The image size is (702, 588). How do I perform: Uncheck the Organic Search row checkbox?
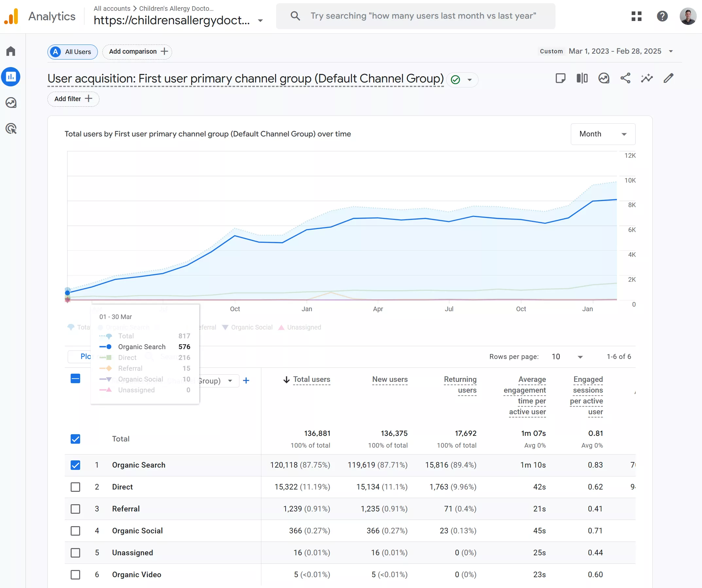point(76,465)
